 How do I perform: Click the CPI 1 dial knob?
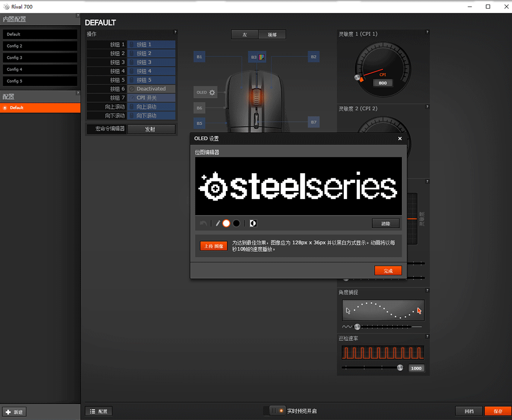coord(358,78)
